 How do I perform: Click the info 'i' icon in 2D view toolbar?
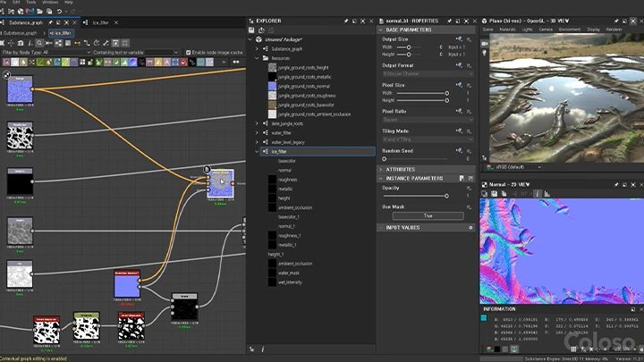point(538,194)
